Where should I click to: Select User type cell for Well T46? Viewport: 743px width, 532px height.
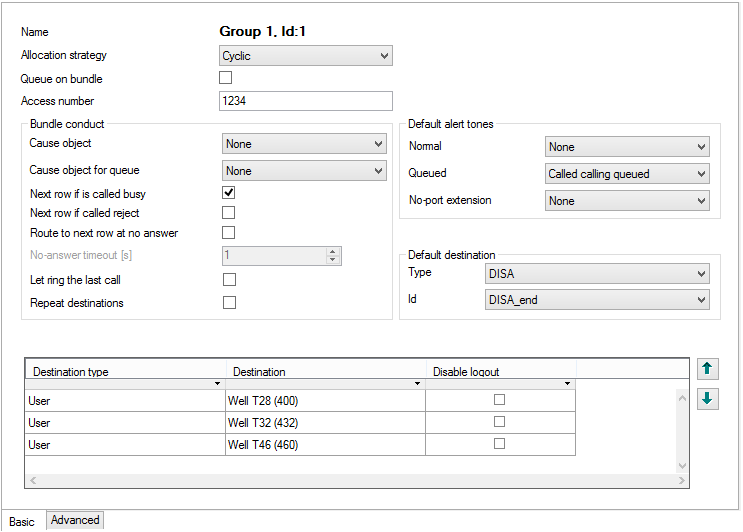(x=125, y=444)
